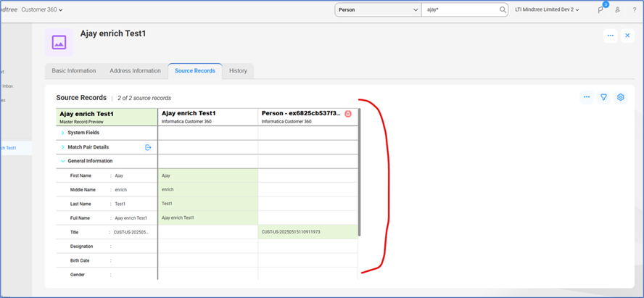Open Source Records filter icon

click(603, 97)
